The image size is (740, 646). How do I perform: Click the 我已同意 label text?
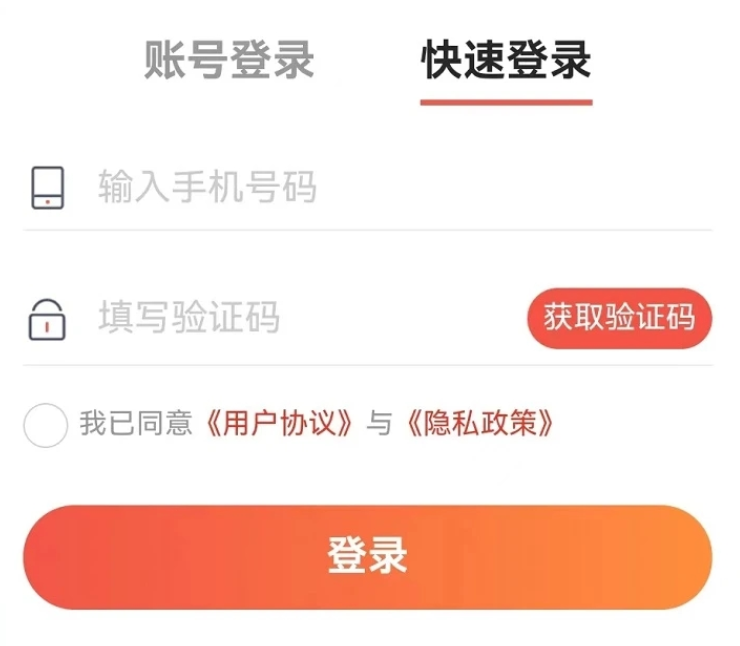[x=136, y=425]
